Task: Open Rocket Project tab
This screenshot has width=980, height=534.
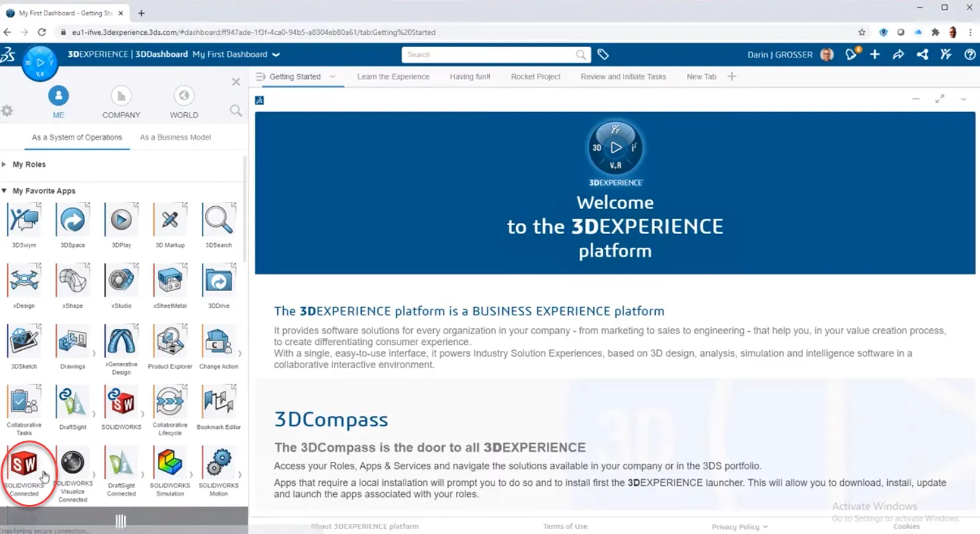Action: click(536, 77)
